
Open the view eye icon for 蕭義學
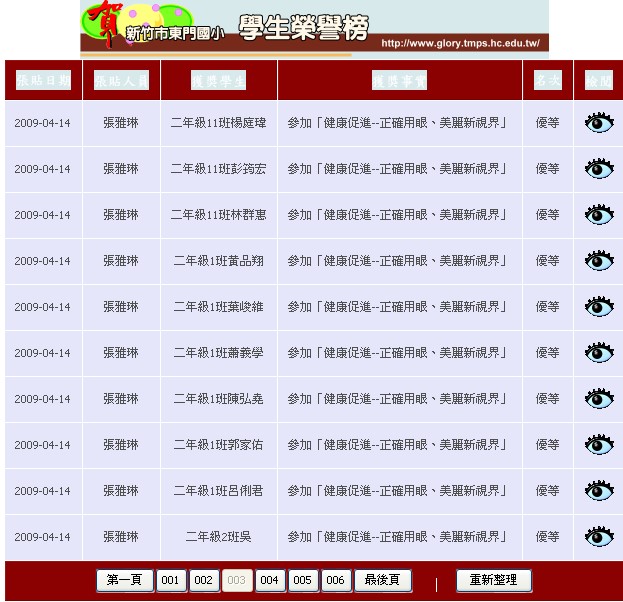point(599,353)
